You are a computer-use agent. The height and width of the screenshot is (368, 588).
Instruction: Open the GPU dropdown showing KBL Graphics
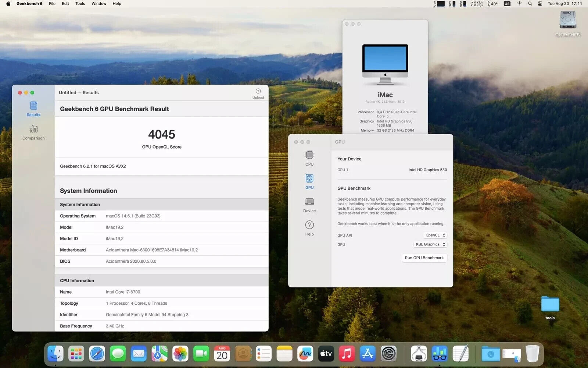tap(430, 244)
